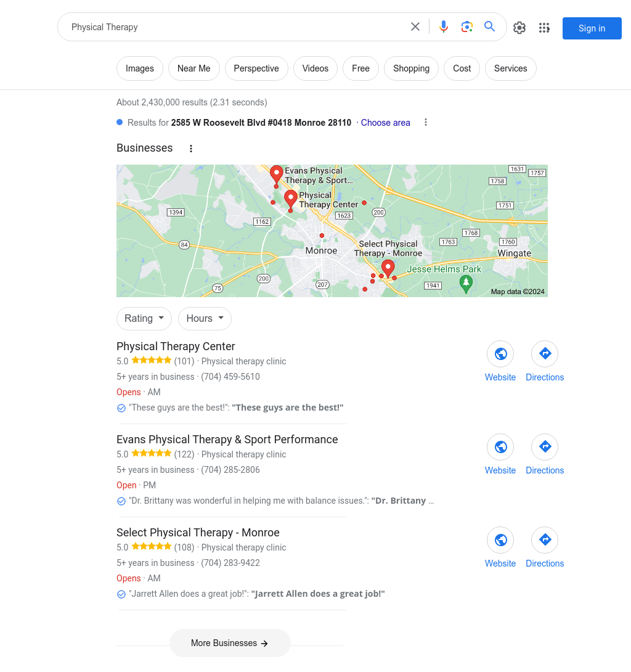The height and width of the screenshot is (672, 631).
Task: Open the Google apps grid icon
Action: tap(544, 28)
